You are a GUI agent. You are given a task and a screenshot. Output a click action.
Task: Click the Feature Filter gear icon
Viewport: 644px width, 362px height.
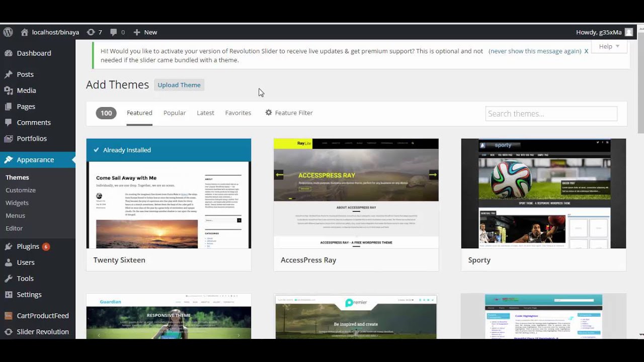pos(269,113)
